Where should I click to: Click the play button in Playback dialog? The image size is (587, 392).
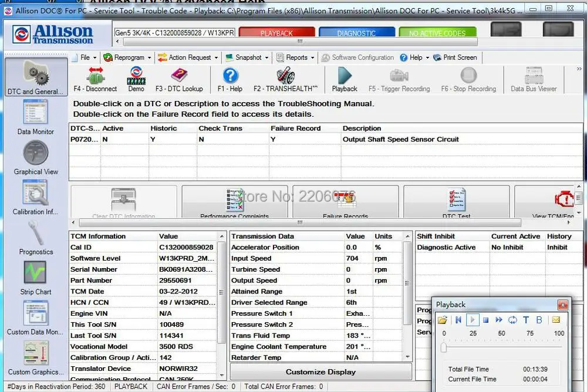pyautogui.click(x=473, y=320)
